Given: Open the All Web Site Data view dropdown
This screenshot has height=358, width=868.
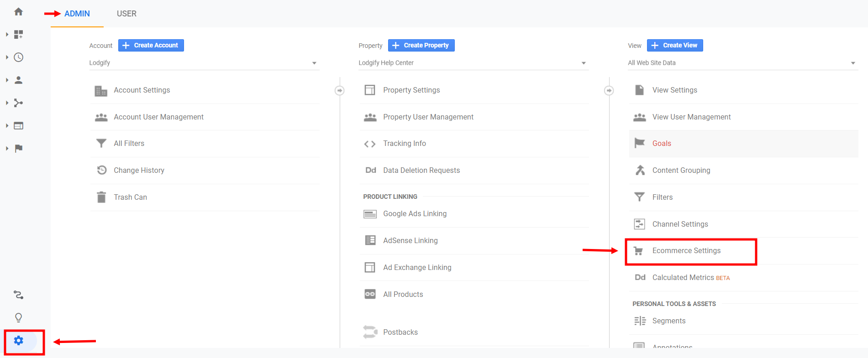Looking at the screenshot, I should tap(742, 63).
